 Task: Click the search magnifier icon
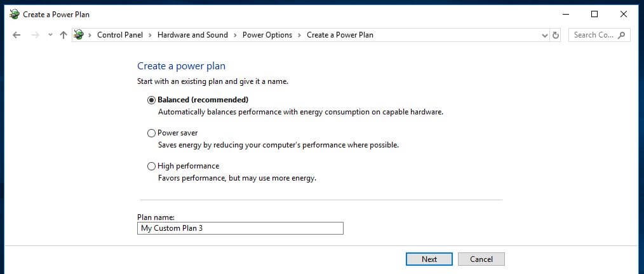[621, 35]
